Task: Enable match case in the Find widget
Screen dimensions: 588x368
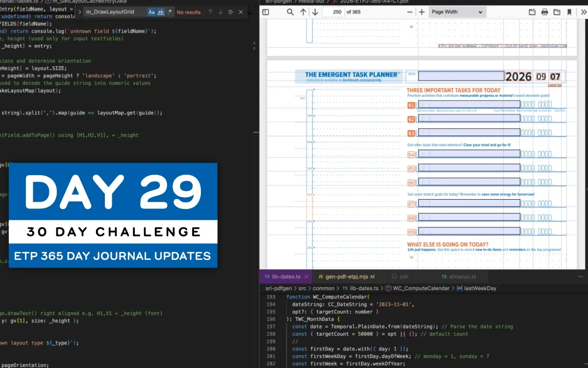Action: point(151,12)
